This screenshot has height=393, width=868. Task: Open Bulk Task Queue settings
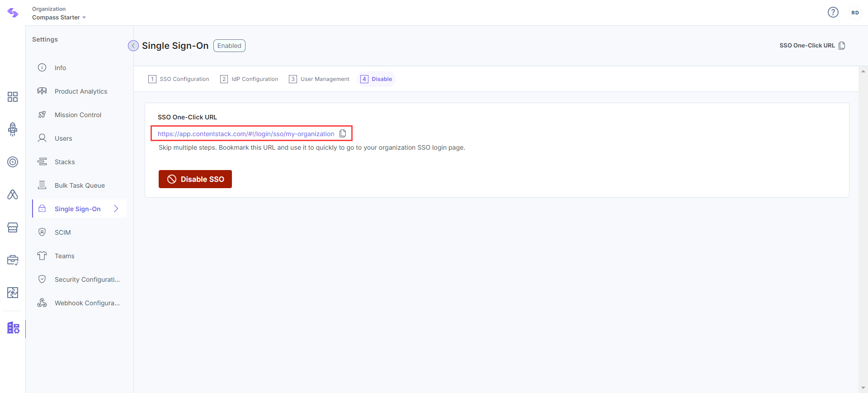tap(80, 185)
